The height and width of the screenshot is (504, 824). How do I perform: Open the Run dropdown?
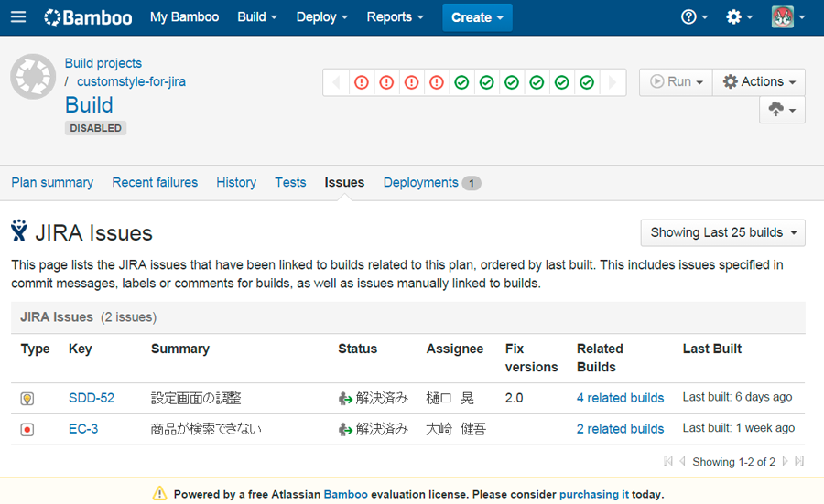tap(676, 82)
